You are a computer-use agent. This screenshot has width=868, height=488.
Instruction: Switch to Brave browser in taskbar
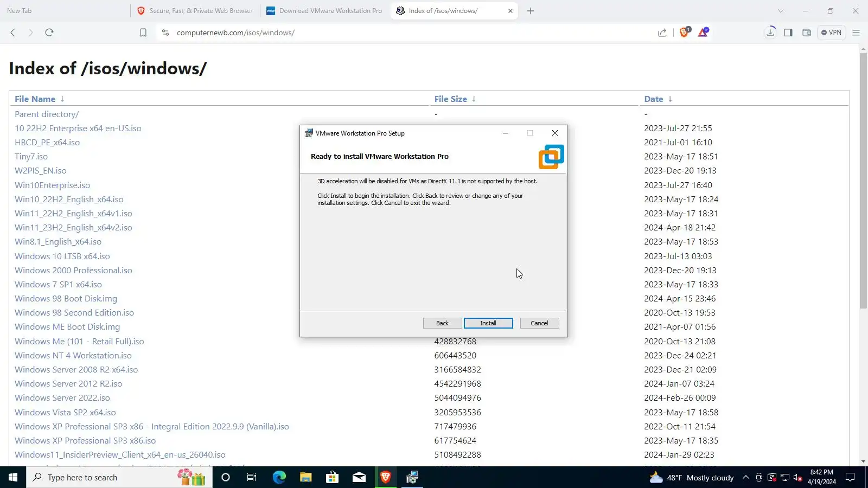pos(386,477)
